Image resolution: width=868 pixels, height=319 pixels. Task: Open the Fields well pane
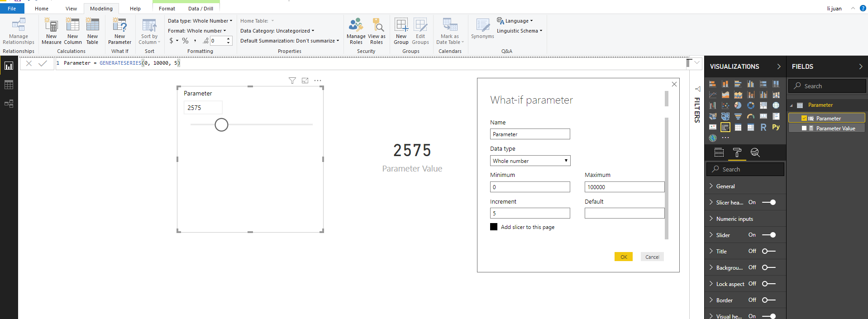(719, 152)
